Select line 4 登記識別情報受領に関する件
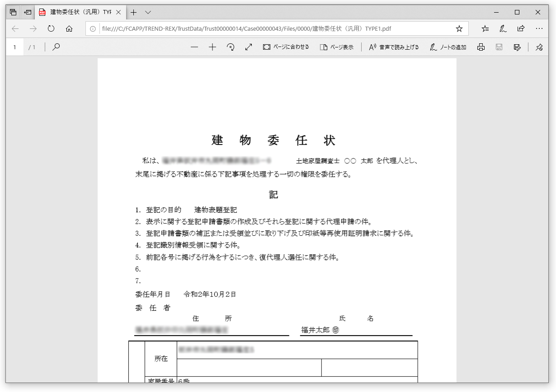This screenshot has width=556, height=392. pyautogui.click(x=188, y=245)
